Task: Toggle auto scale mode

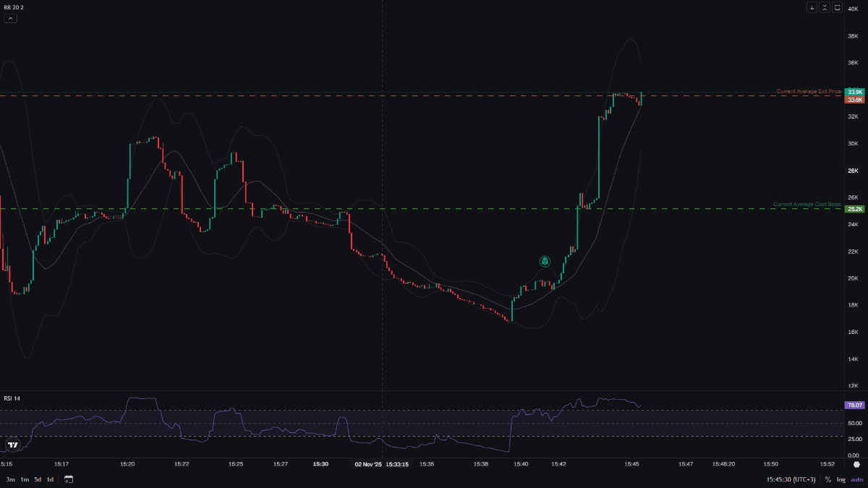Action: coord(856,479)
